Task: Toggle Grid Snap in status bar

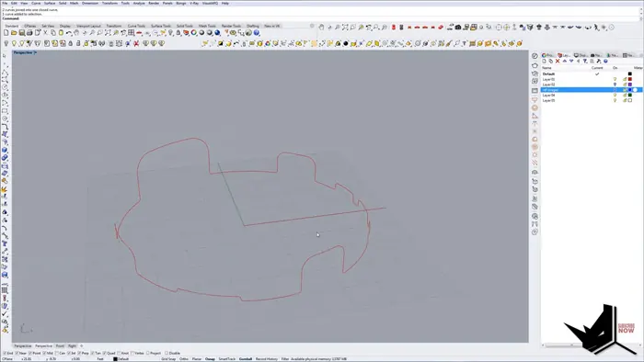Action: click(168, 358)
